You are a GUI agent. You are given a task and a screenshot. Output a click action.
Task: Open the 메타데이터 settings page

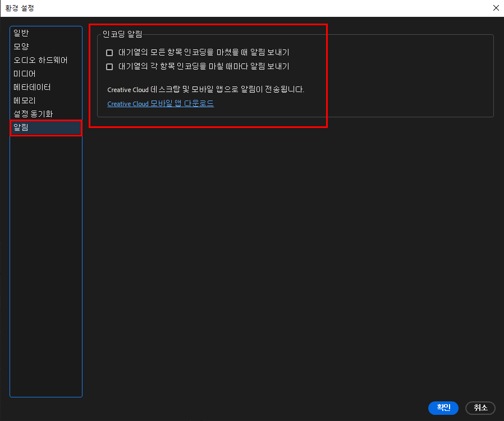tap(31, 86)
